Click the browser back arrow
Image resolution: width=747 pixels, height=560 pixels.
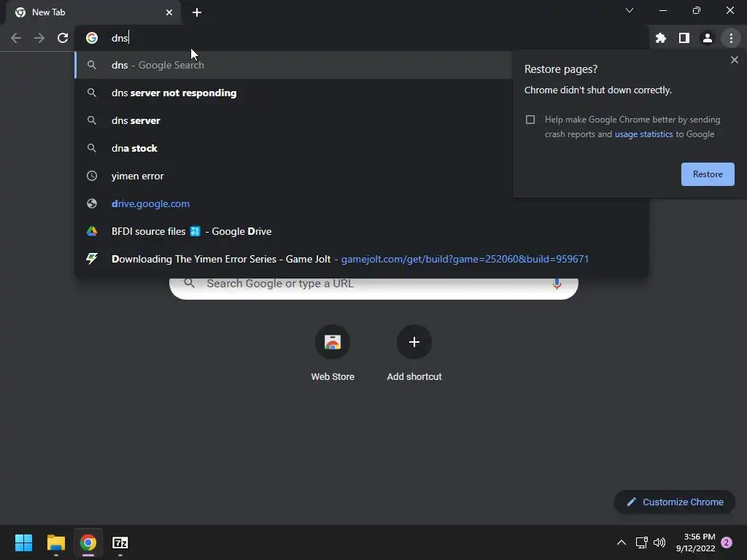[16, 38]
